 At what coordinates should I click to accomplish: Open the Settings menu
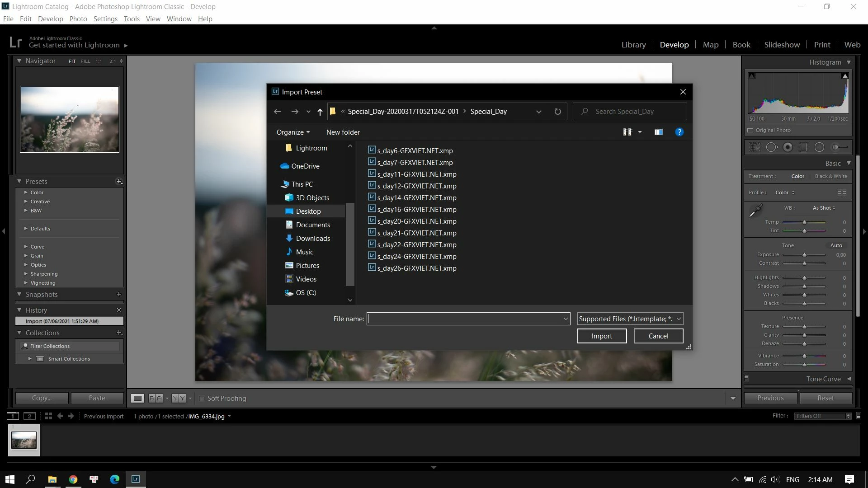105,19
